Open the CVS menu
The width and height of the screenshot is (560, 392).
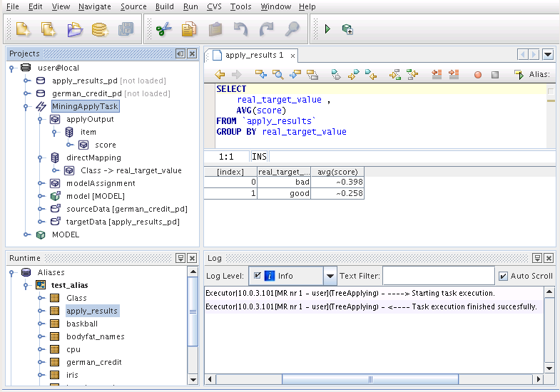point(214,7)
